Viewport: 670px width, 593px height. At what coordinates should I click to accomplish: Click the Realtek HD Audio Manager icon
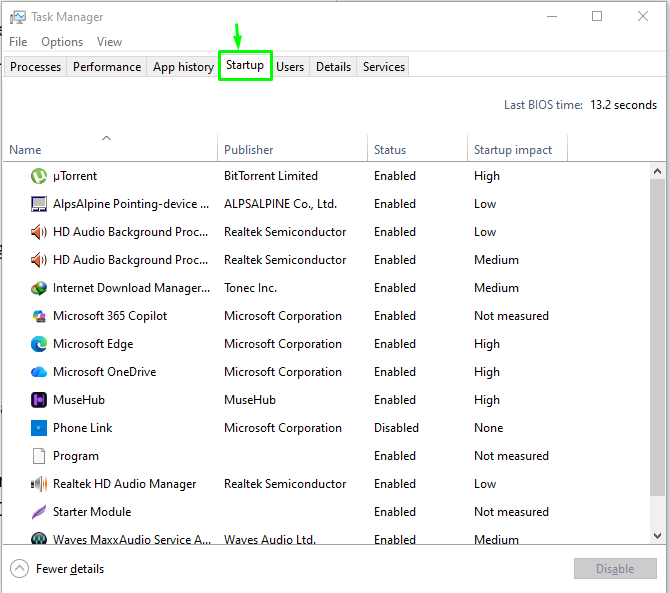(39, 484)
